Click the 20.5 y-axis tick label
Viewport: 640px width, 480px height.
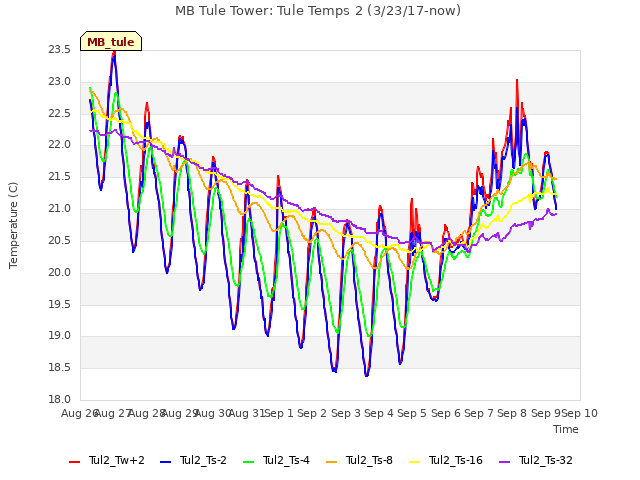60,240
